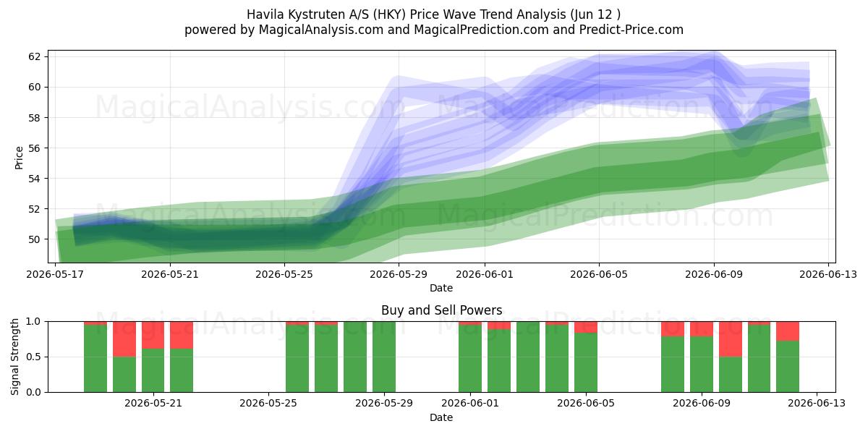868x434 pixels.
Task: Click the 2026-05-29 date tick on price chart
Action: (399, 274)
